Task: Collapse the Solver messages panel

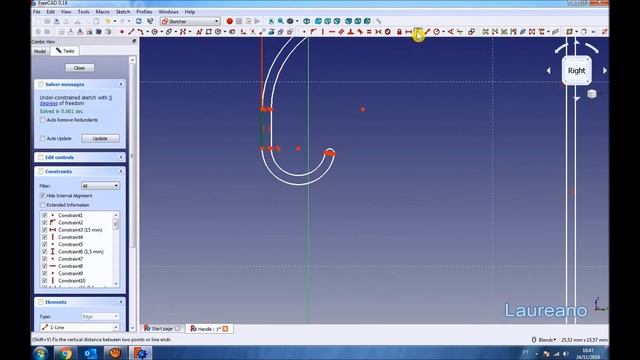Action: (121, 84)
